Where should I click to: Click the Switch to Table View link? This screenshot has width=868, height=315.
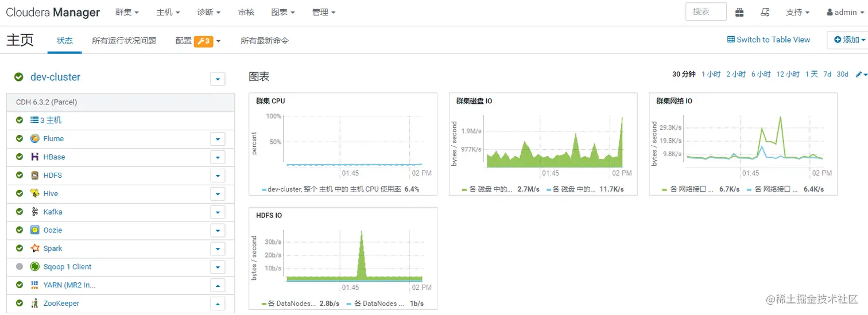769,40
